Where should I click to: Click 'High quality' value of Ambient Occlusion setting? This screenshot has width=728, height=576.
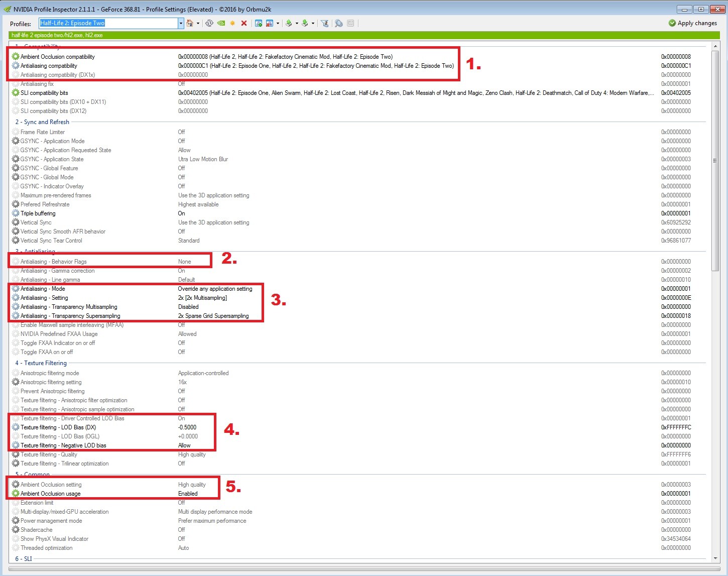click(x=192, y=485)
